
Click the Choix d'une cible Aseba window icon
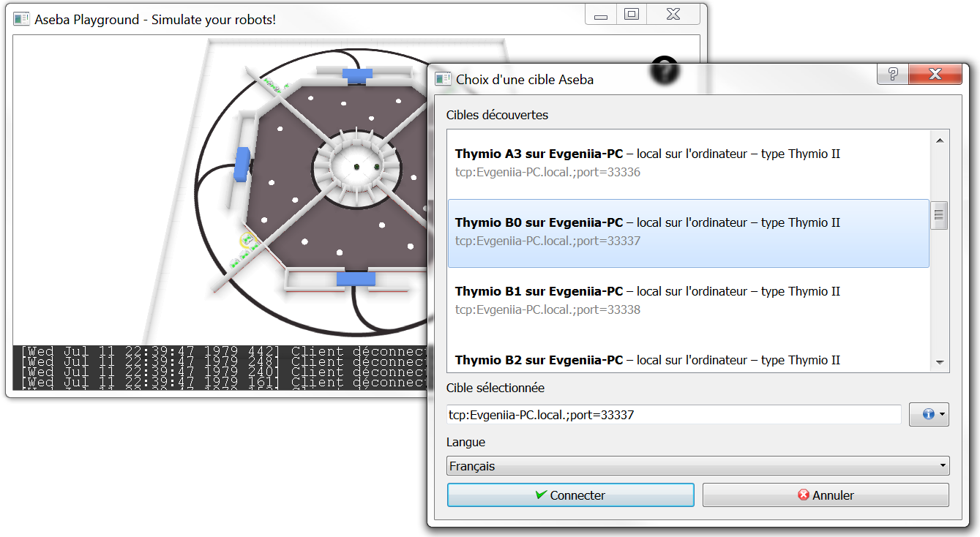(443, 79)
